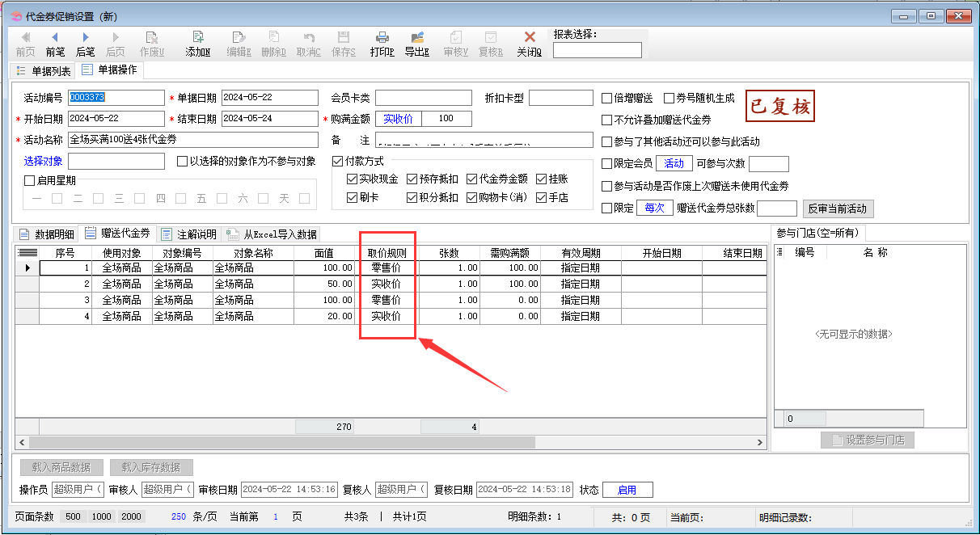980x535 pixels.
Task: Click the 可参与次数 input field
Action: (x=768, y=163)
